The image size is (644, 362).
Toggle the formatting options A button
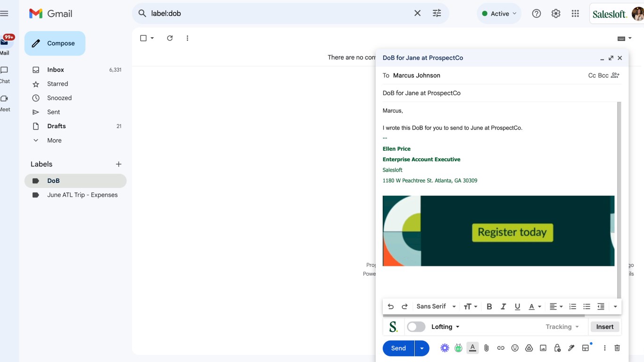tap(472, 348)
